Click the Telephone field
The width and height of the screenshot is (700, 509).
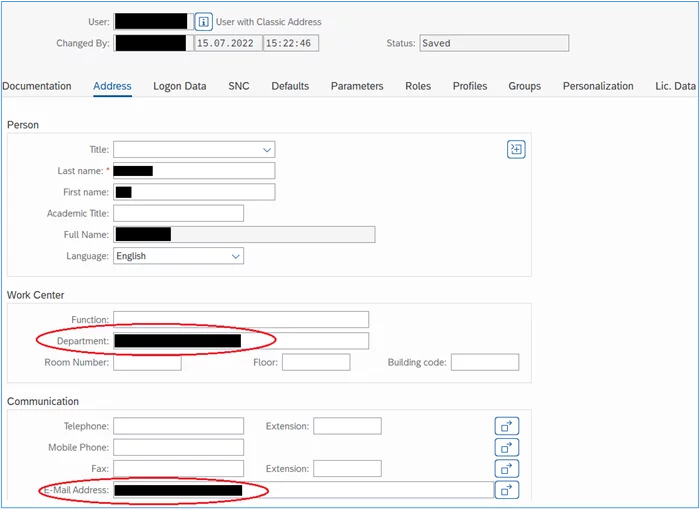point(179,426)
